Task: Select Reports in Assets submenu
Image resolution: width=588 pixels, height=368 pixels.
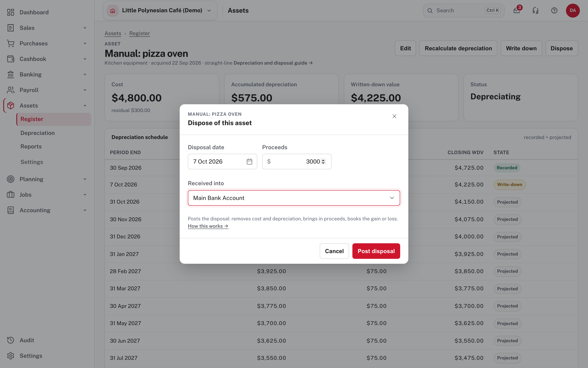Action: (x=31, y=147)
